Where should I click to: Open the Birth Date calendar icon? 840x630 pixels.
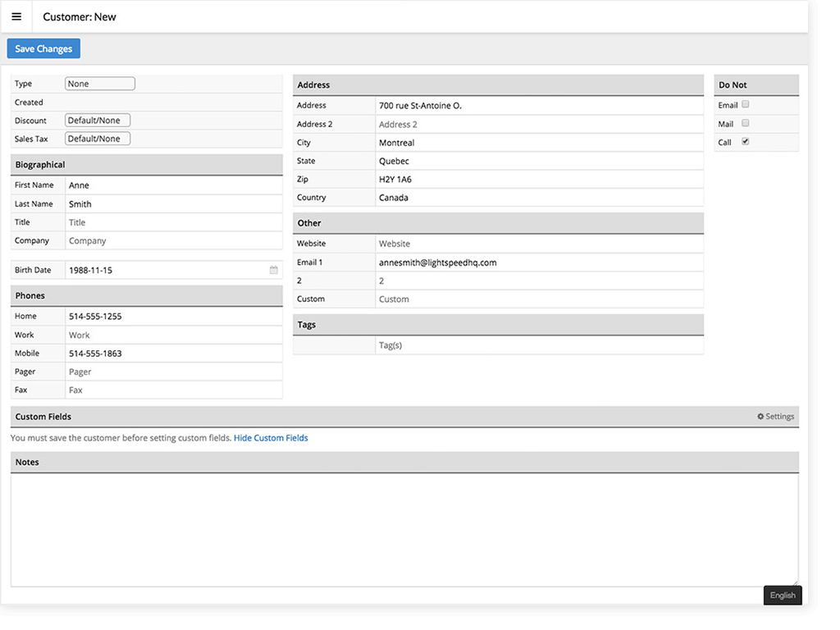274,270
